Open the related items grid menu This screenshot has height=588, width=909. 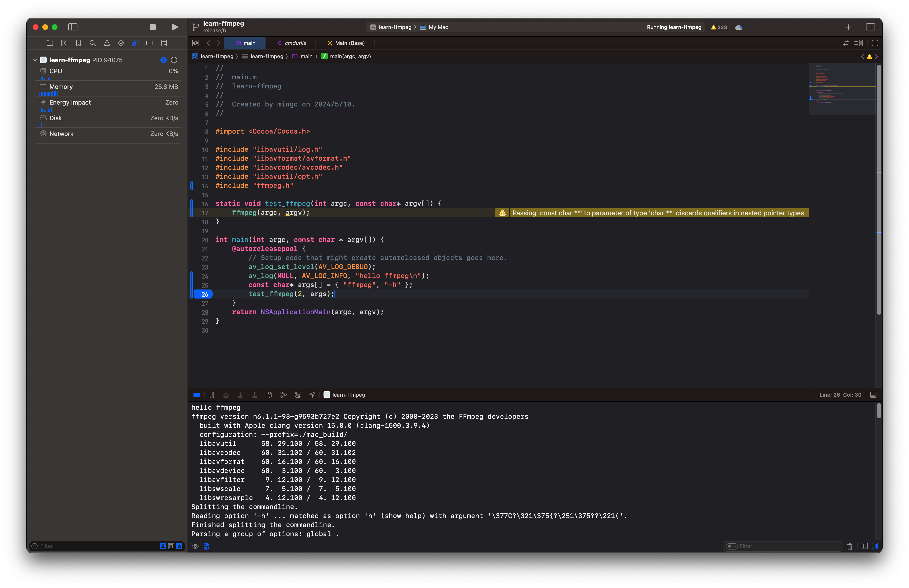click(x=195, y=43)
